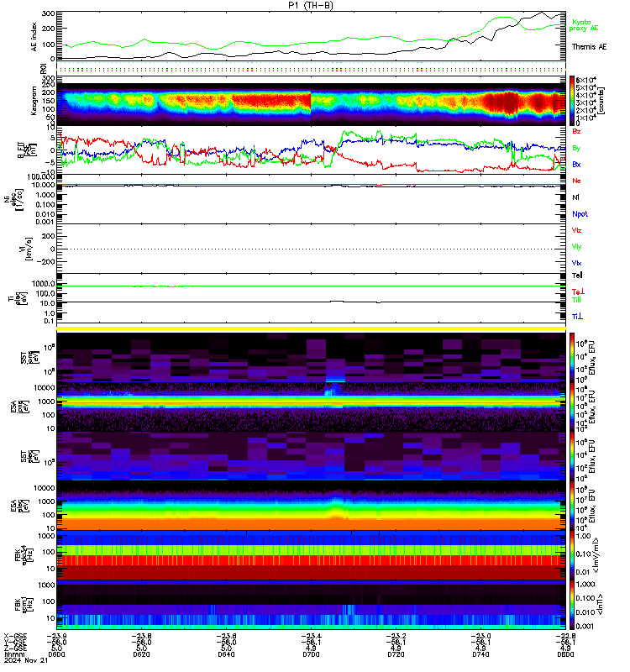Screen dimensions: 630x672
Task: Click the 0740 time axis label
Action: click(480, 654)
